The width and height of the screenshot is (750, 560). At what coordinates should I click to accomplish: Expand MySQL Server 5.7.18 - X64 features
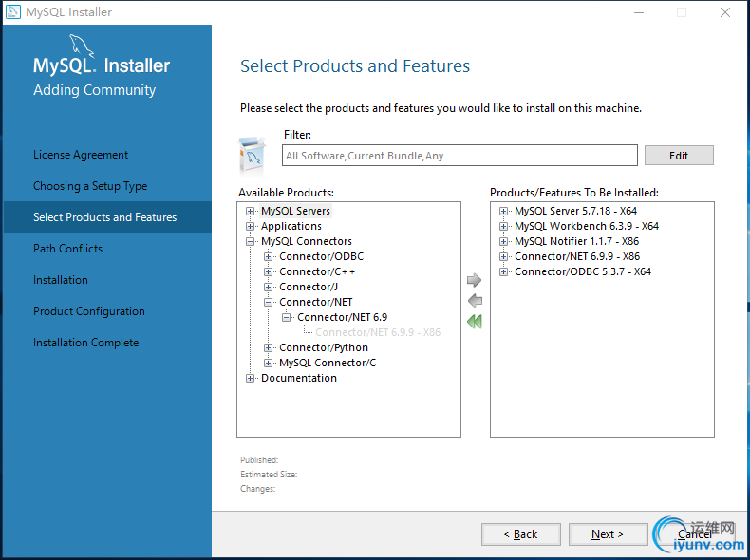click(x=503, y=211)
